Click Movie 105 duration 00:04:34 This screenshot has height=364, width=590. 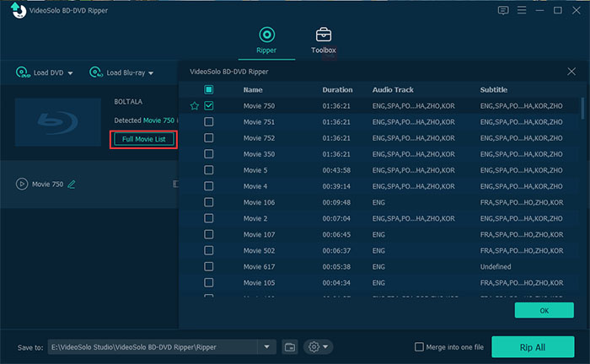pyautogui.click(x=336, y=283)
